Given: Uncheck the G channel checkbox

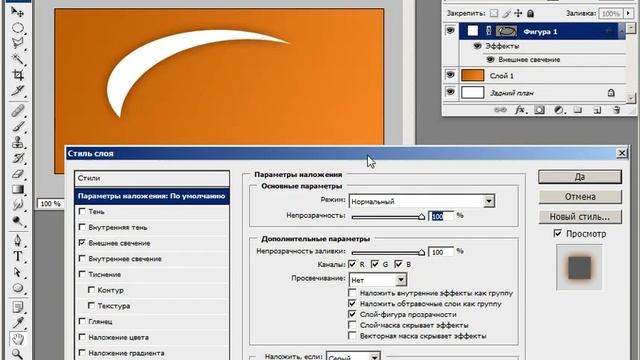Looking at the screenshot, I should [x=375, y=264].
